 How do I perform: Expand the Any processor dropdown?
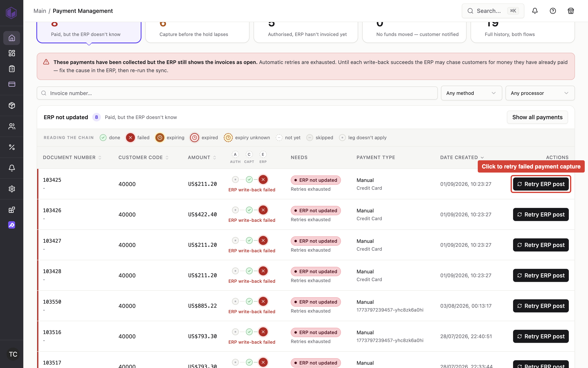click(x=540, y=93)
